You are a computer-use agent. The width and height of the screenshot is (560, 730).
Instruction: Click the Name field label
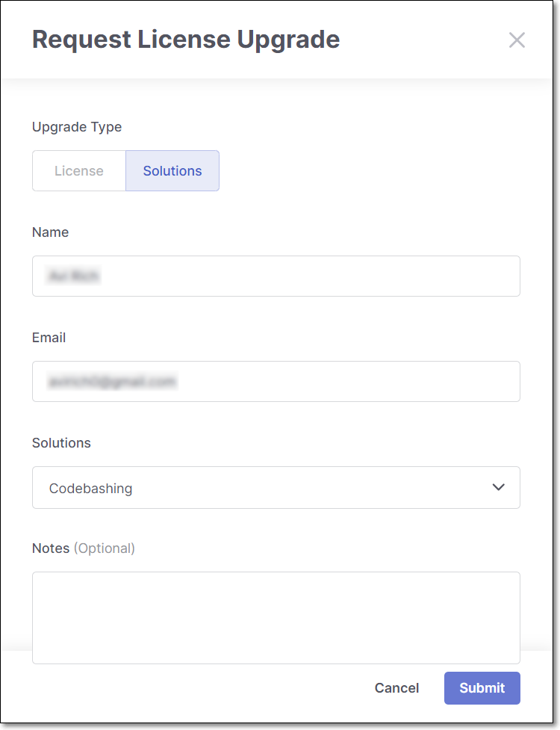pyautogui.click(x=50, y=232)
